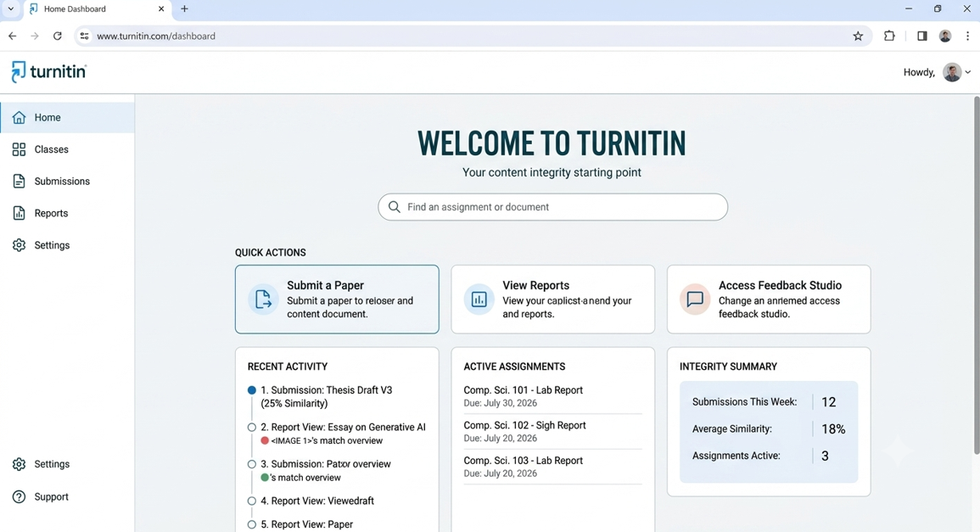980x532 pixels.
Task: Toggle the browser side panel icon
Action: (x=921, y=36)
